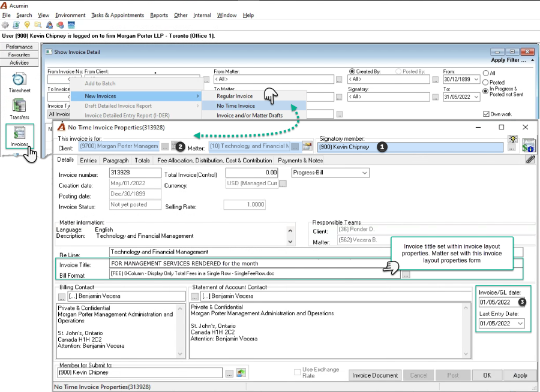Choose No Time Invoice from the submenu
This screenshot has height=392, width=540.
click(236, 106)
